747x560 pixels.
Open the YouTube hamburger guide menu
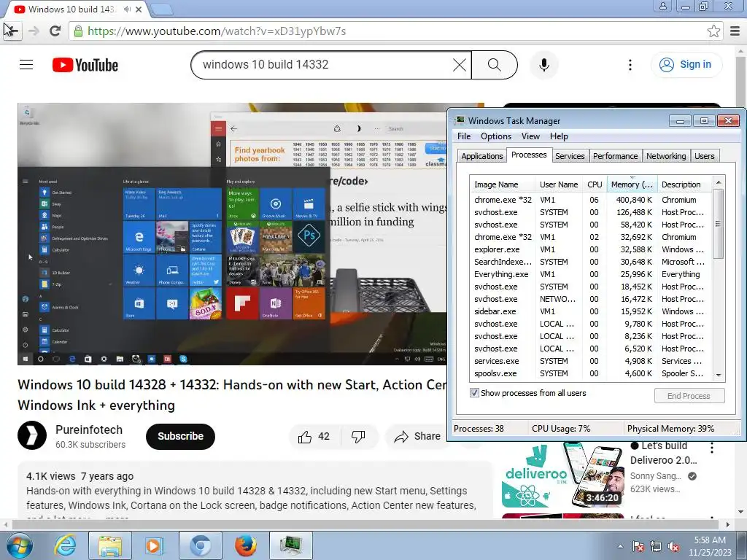tap(26, 65)
